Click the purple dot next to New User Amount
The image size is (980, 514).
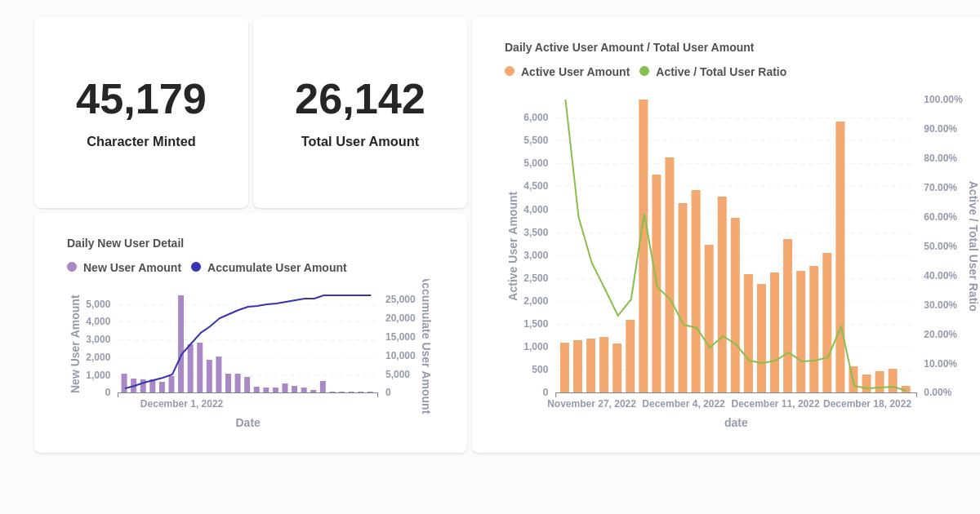73,268
